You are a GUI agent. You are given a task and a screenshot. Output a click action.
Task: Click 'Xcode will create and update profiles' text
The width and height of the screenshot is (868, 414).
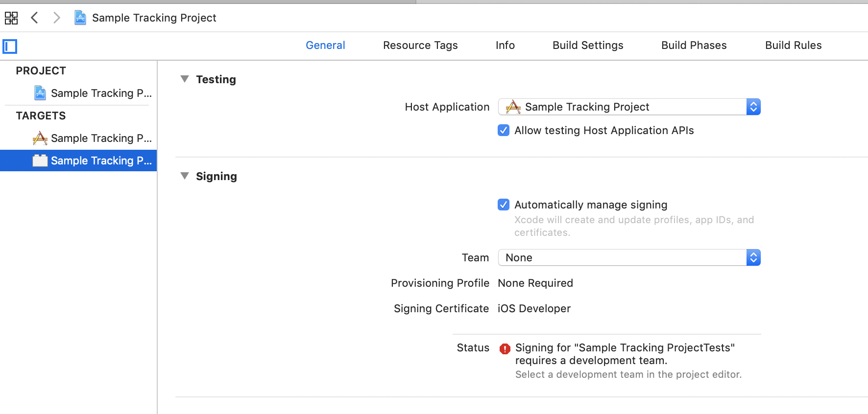(x=634, y=226)
